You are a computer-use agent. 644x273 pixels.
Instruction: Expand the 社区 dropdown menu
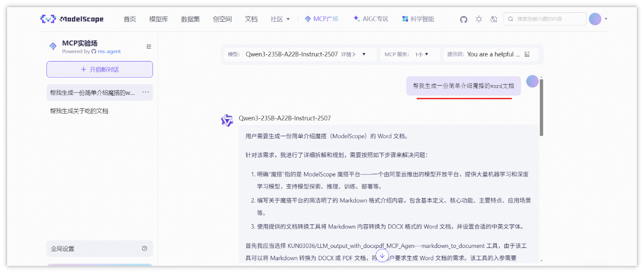point(280,19)
